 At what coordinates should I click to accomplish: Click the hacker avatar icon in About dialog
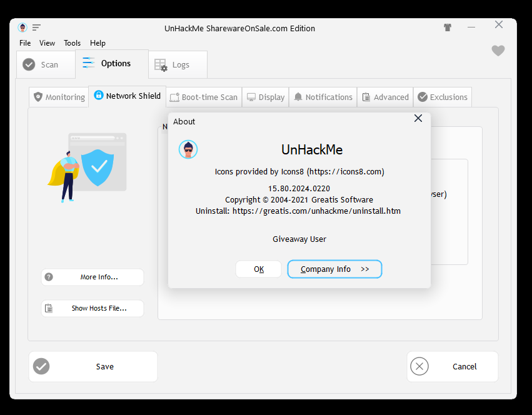pos(188,149)
